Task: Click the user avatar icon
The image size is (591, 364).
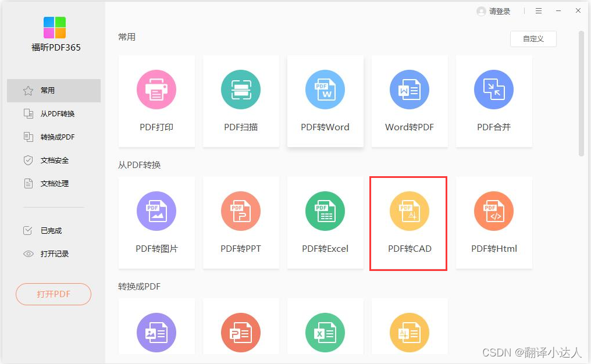Action: pos(481,11)
